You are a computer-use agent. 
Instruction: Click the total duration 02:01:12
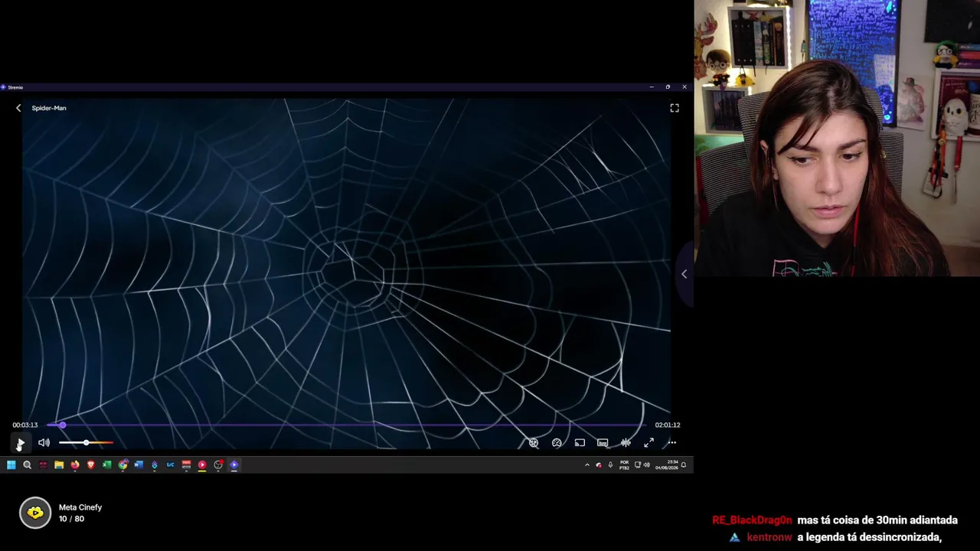[x=668, y=425]
